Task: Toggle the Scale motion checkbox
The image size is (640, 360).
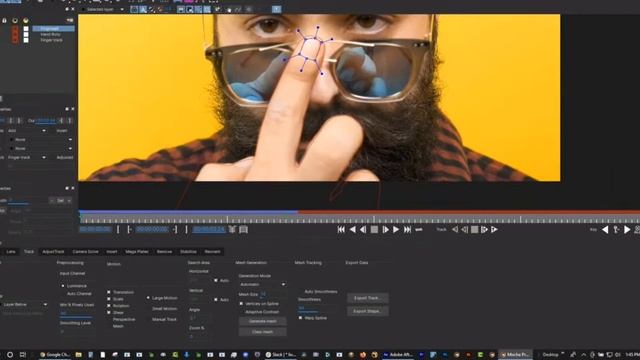Action: pos(109,299)
